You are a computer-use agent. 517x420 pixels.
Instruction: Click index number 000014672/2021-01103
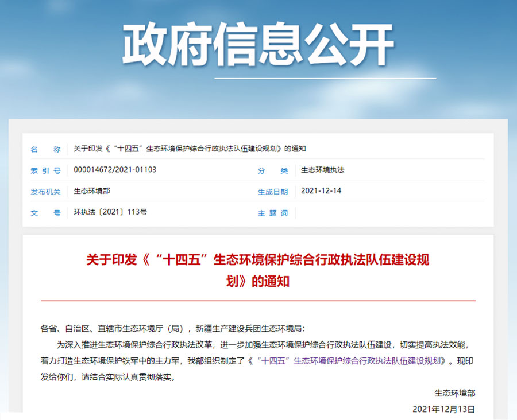[x=115, y=170]
